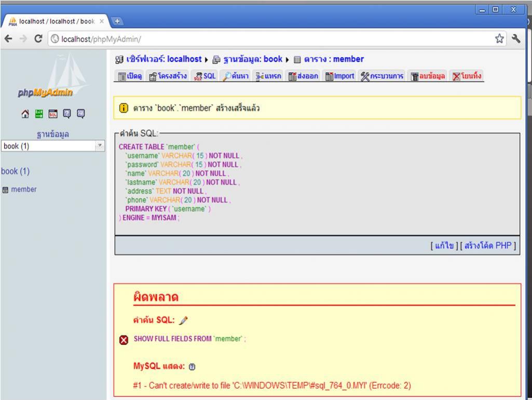Open the กระบวนการ operations tab
Image resolution: width=532 pixels, height=400 pixels.
click(x=381, y=76)
